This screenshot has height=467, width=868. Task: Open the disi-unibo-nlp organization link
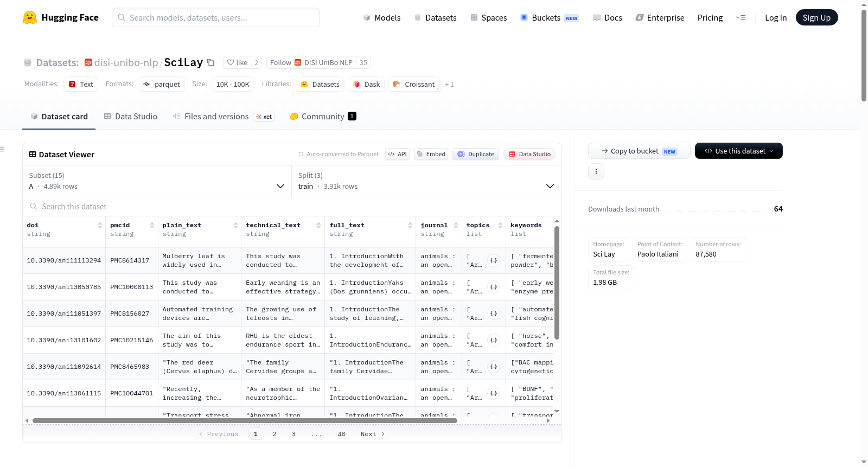(x=126, y=62)
